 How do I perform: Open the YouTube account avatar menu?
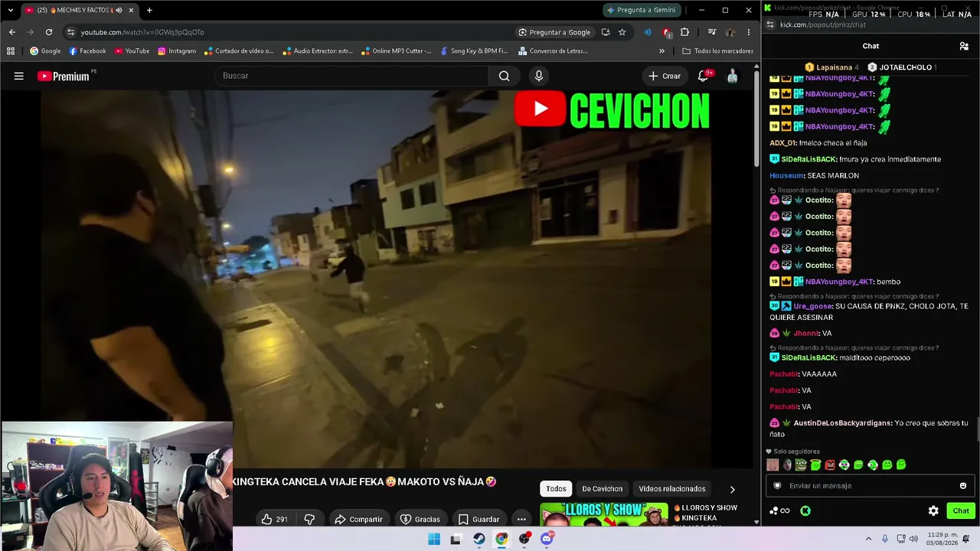[733, 76]
